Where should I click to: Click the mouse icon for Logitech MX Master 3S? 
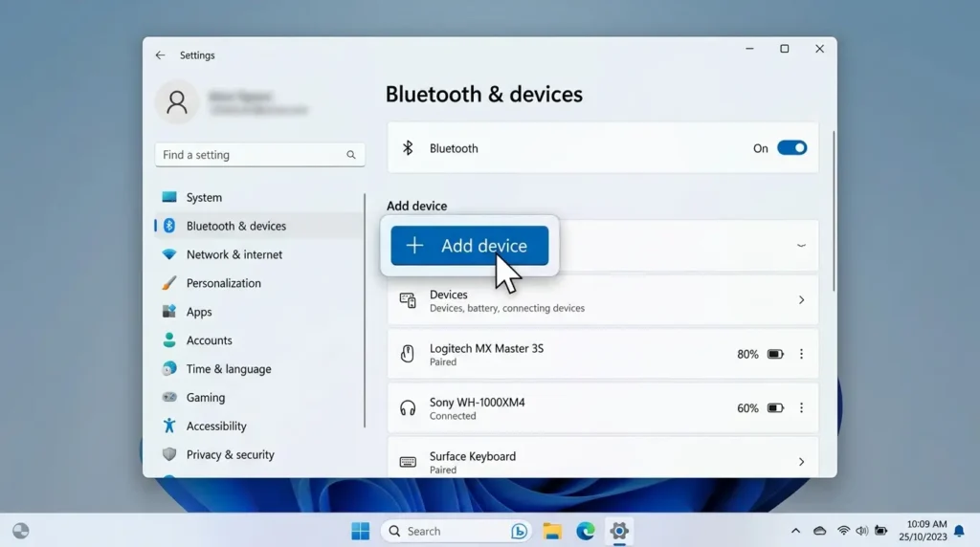tap(408, 354)
